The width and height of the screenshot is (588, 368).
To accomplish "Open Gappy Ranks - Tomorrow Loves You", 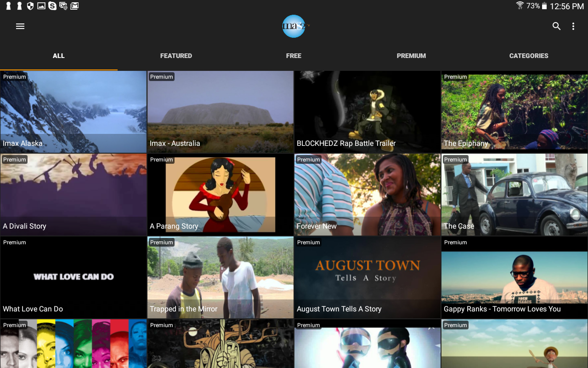I will pos(514,277).
